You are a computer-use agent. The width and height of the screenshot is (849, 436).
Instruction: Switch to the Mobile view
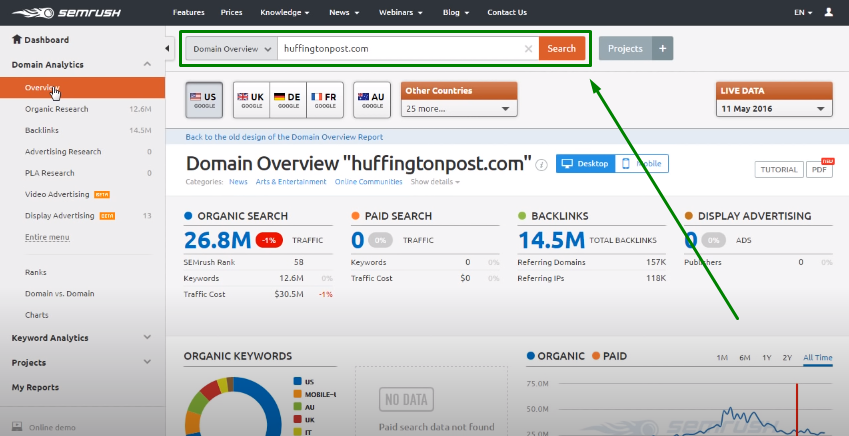(640, 164)
